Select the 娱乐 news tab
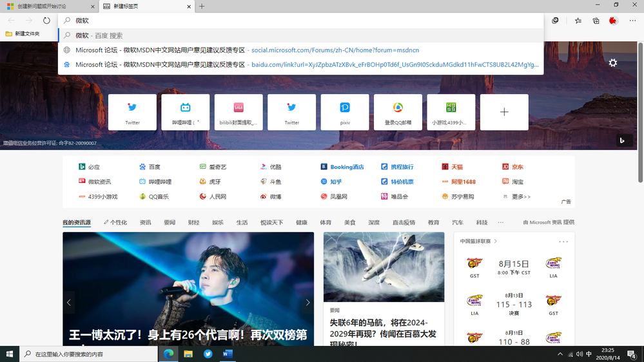644x362 pixels. pos(218,222)
